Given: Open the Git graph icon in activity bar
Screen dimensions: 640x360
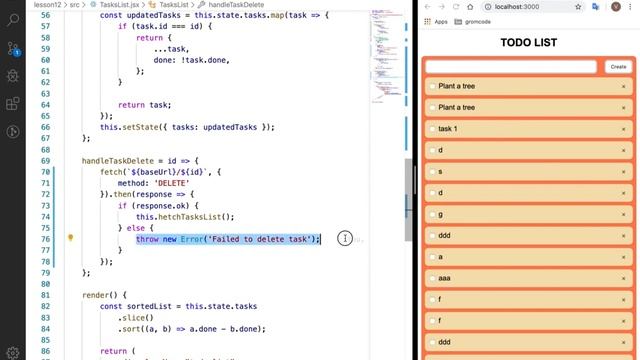Looking at the screenshot, I should click(x=13, y=131).
